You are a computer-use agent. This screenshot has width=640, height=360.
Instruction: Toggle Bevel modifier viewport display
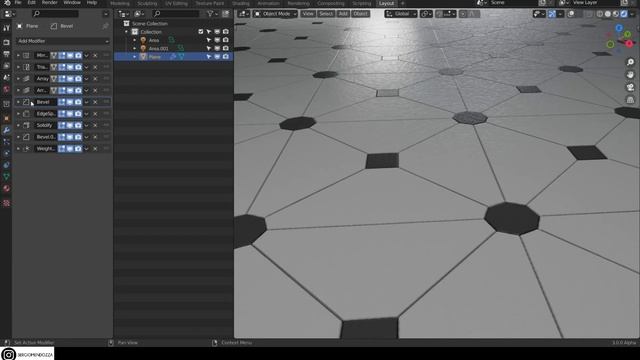tap(70, 102)
